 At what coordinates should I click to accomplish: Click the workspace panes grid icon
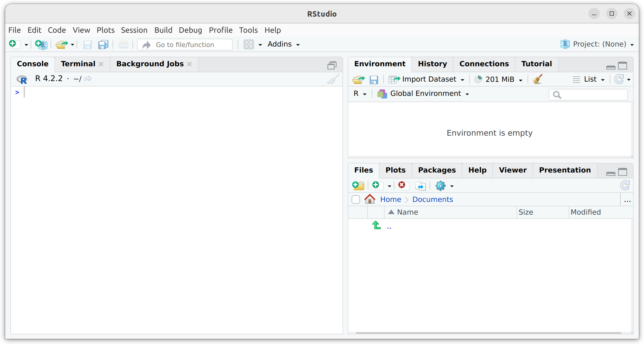tap(249, 44)
